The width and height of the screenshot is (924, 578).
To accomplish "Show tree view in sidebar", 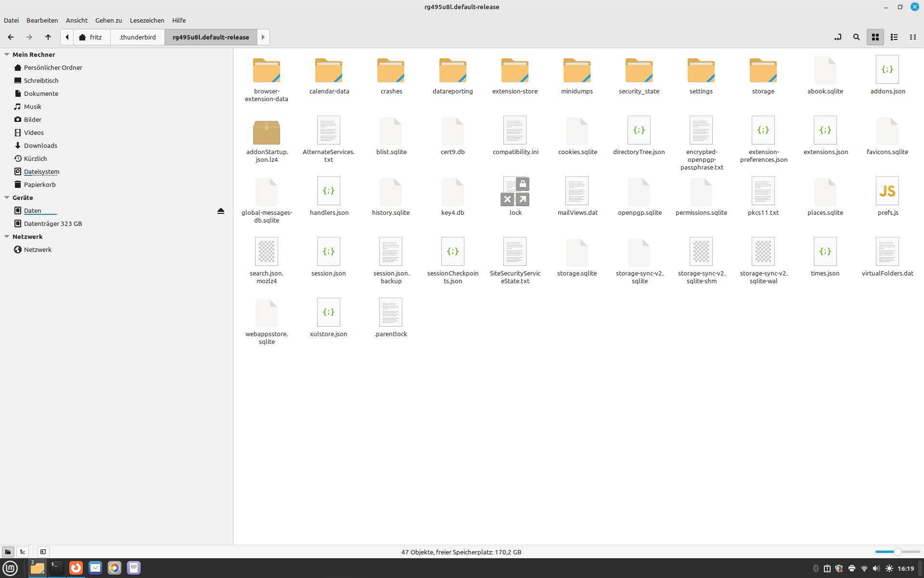I will pos(23,552).
